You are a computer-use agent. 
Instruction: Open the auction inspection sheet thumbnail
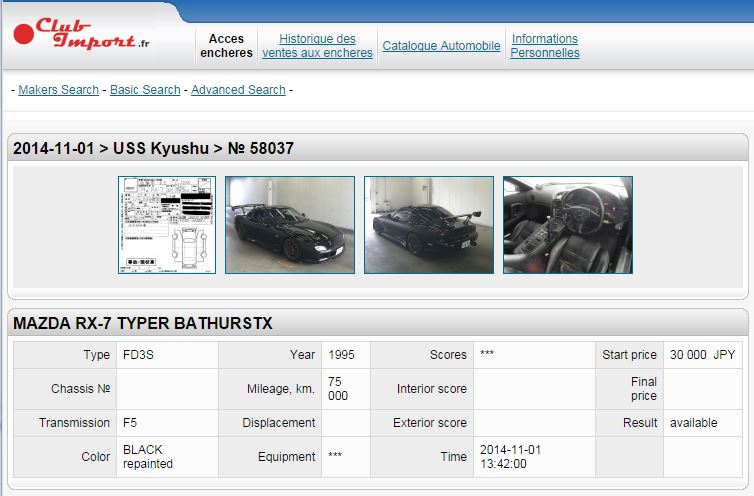166,225
